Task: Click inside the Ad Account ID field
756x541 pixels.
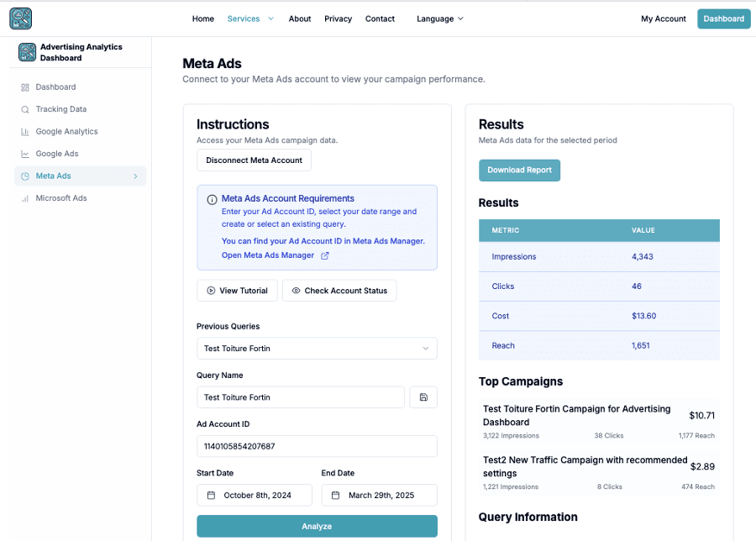Action: 317,446
